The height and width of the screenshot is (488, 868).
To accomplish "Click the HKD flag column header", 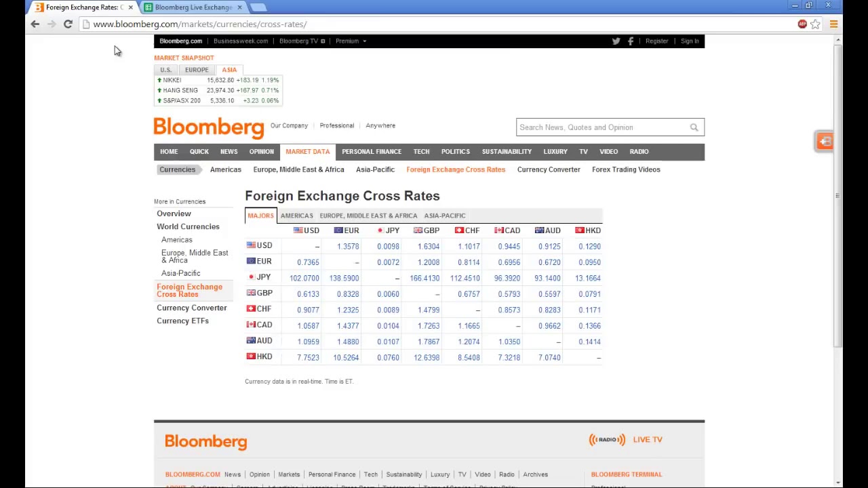I will click(588, 230).
